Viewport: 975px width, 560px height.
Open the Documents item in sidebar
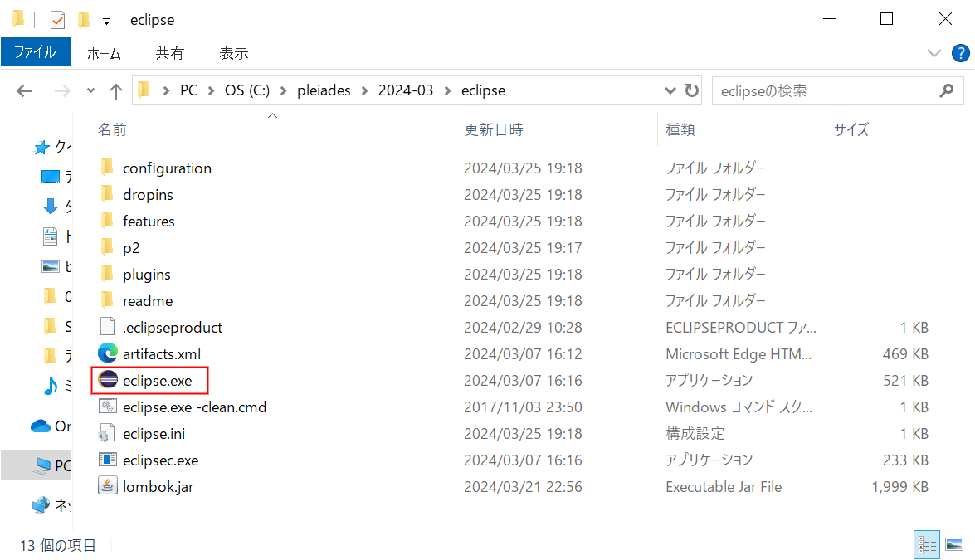click(x=51, y=236)
